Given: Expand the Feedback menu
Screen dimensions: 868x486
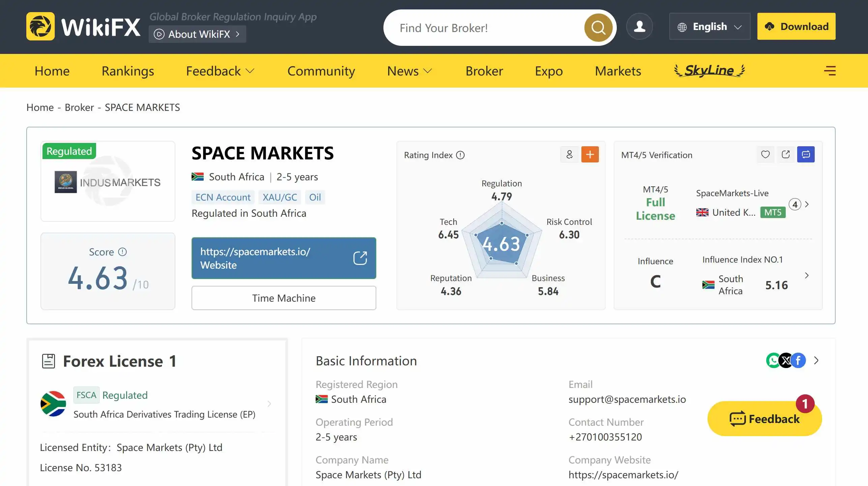Looking at the screenshot, I should coord(220,71).
